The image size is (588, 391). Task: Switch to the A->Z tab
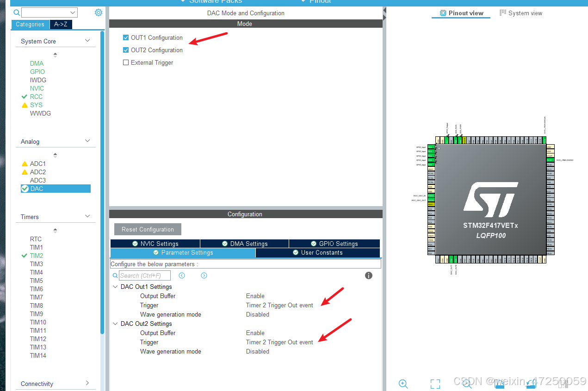click(x=61, y=24)
